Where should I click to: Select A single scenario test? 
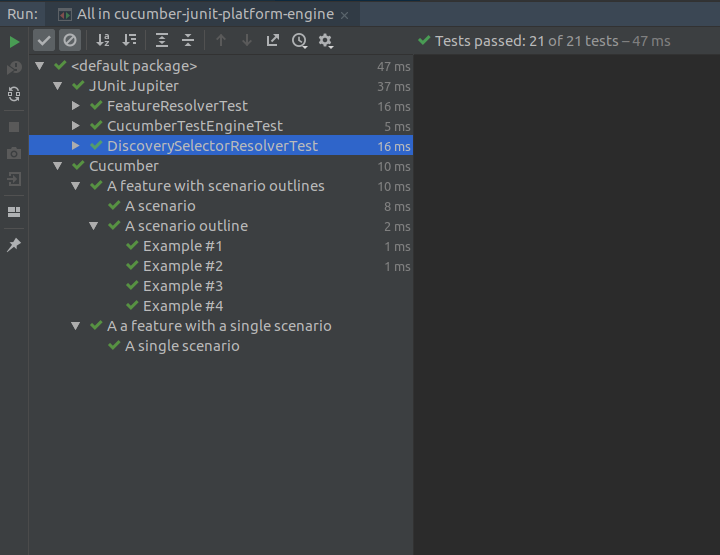[x=182, y=346]
